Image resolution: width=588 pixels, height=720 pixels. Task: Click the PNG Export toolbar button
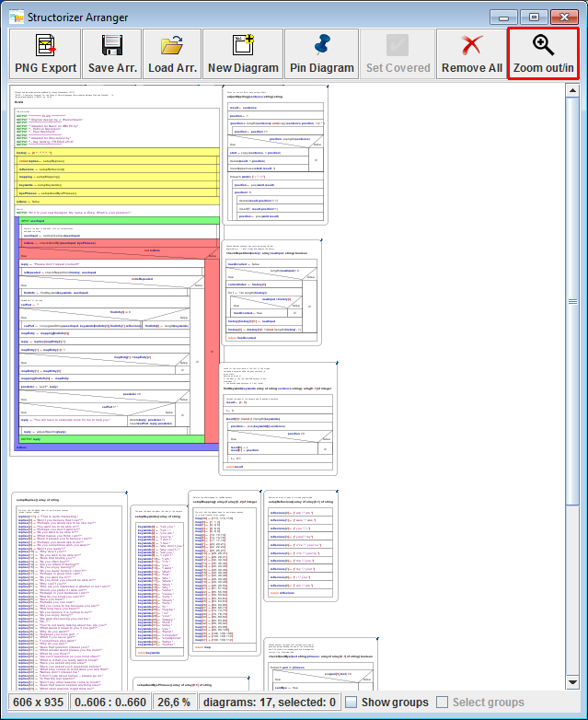[x=45, y=54]
